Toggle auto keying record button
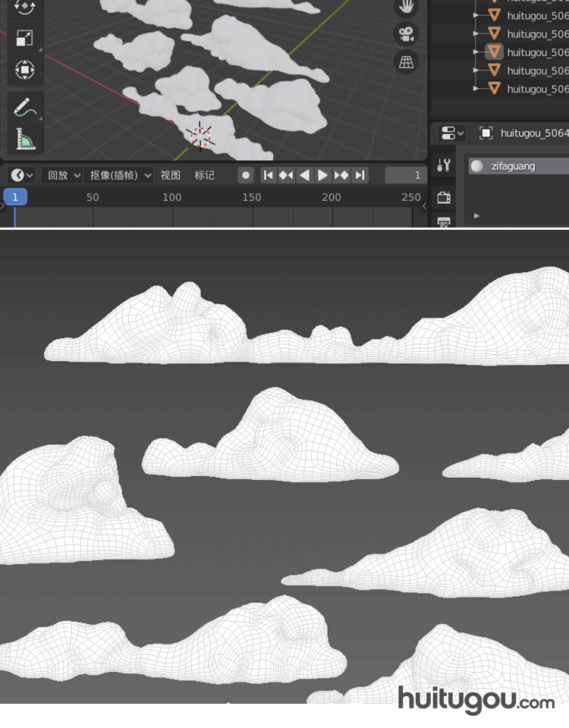Screen dimensions: 569x728 (x=246, y=175)
